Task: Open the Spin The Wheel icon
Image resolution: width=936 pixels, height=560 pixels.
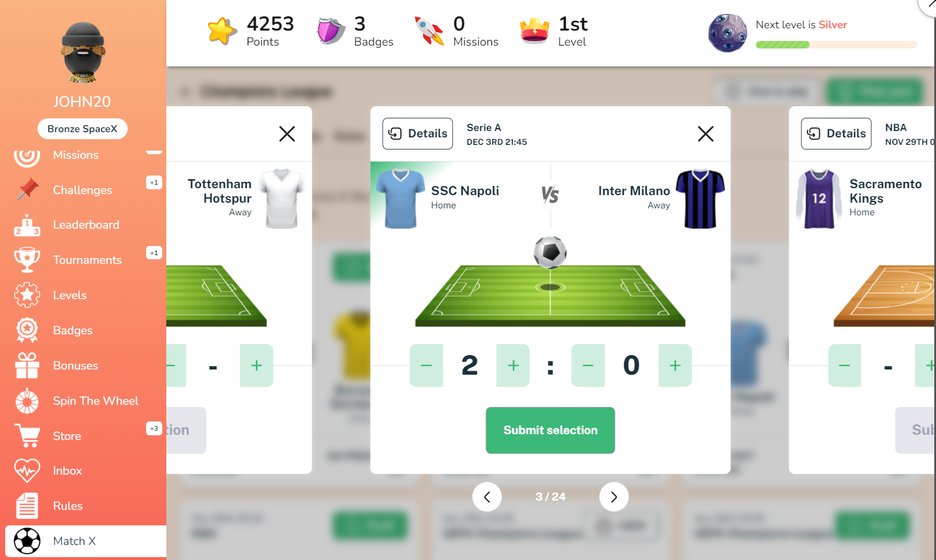Action: [x=27, y=401]
